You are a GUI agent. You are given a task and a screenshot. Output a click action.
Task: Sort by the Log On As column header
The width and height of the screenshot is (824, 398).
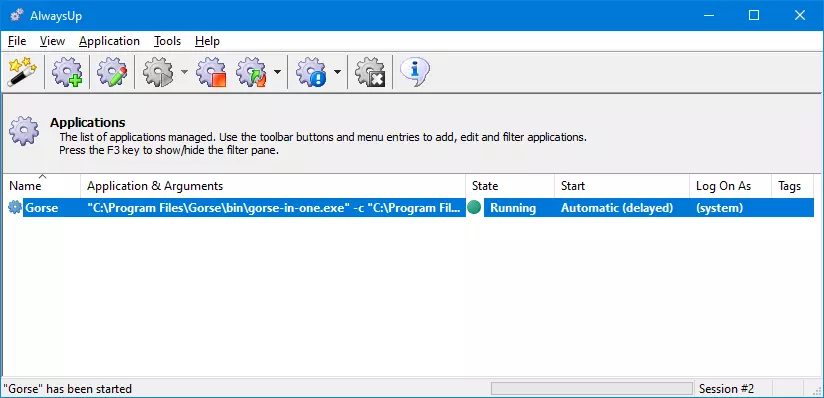click(x=730, y=186)
